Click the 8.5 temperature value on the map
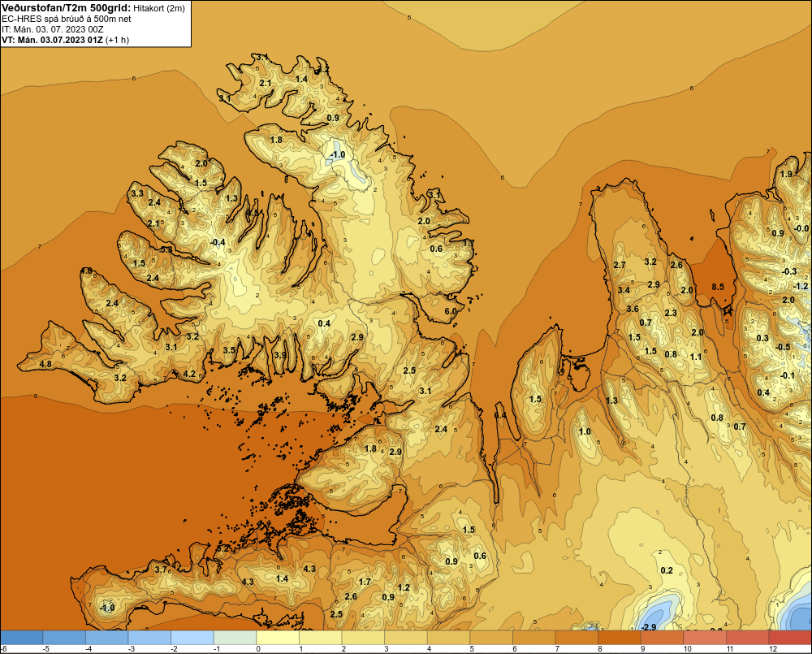812x654 pixels. [x=718, y=287]
